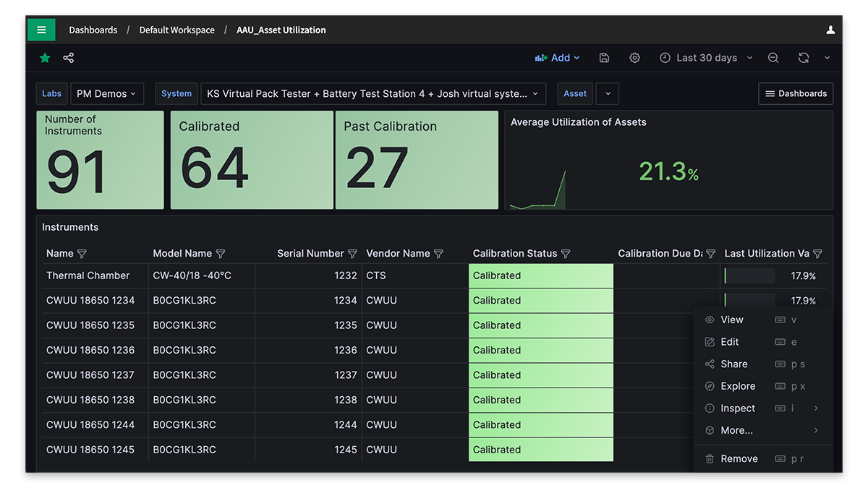Open the green hamburger navigation menu

click(x=41, y=30)
